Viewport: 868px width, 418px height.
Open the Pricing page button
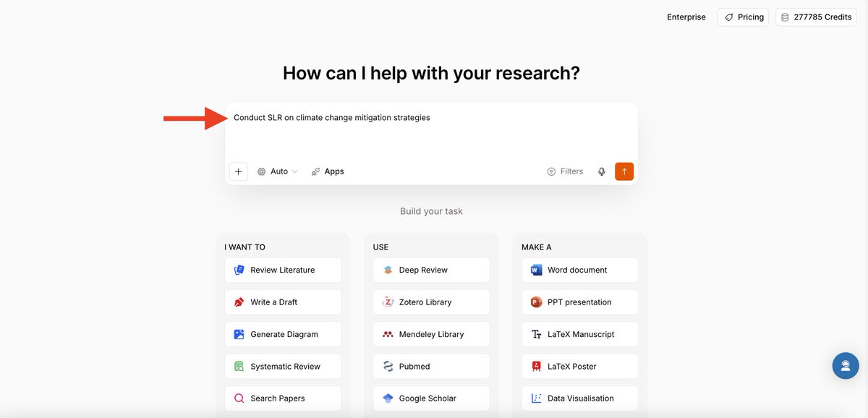point(743,17)
